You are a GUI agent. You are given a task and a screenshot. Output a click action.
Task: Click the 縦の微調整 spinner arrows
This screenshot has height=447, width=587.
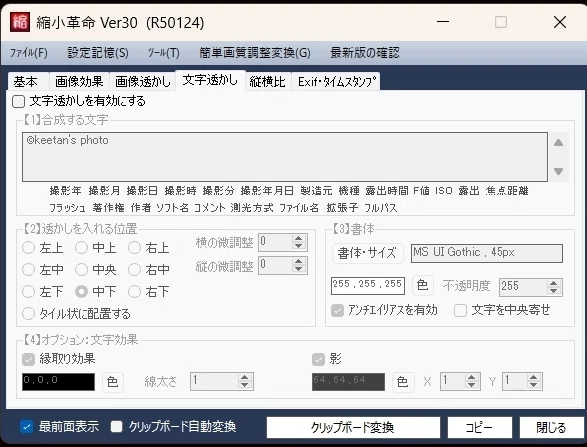pos(298,265)
